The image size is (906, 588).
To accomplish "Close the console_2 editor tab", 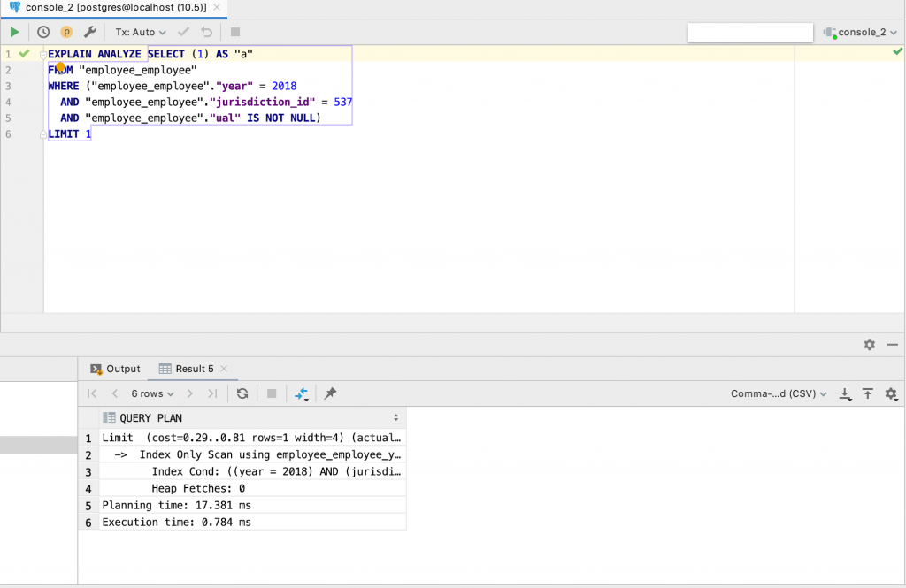I will pyautogui.click(x=217, y=7).
